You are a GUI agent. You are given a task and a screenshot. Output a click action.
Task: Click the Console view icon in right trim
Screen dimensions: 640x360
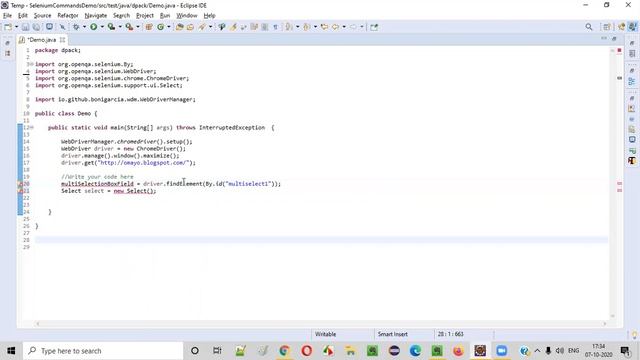pos(632,139)
